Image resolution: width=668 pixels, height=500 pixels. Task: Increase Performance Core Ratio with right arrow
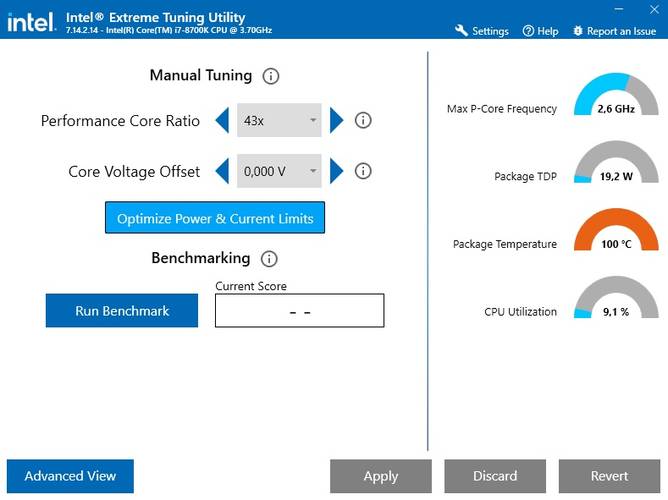[337, 121]
